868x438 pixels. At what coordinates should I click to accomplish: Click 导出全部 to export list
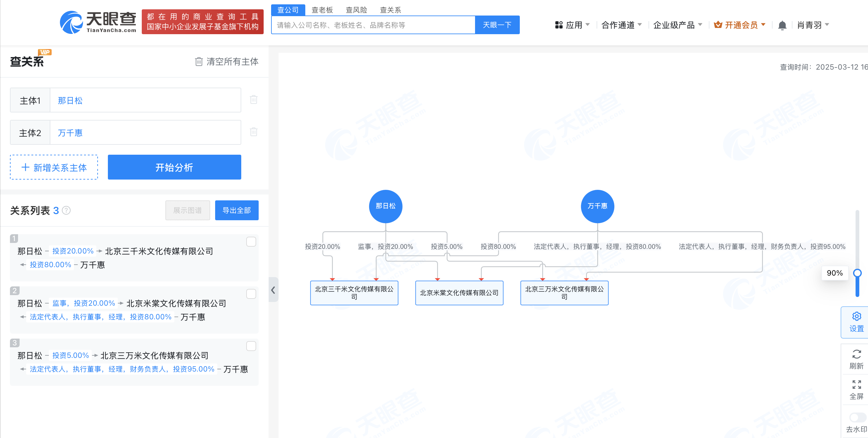click(x=237, y=210)
